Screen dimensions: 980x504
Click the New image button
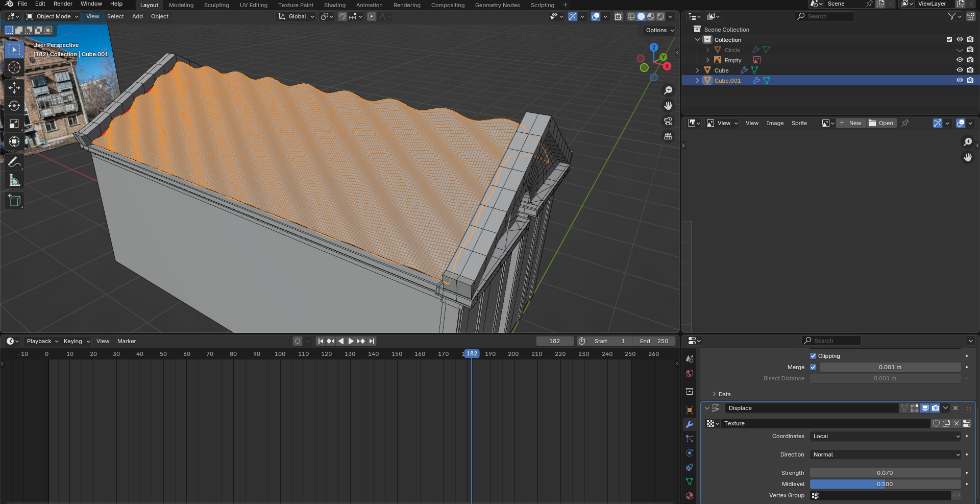click(x=850, y=123)
